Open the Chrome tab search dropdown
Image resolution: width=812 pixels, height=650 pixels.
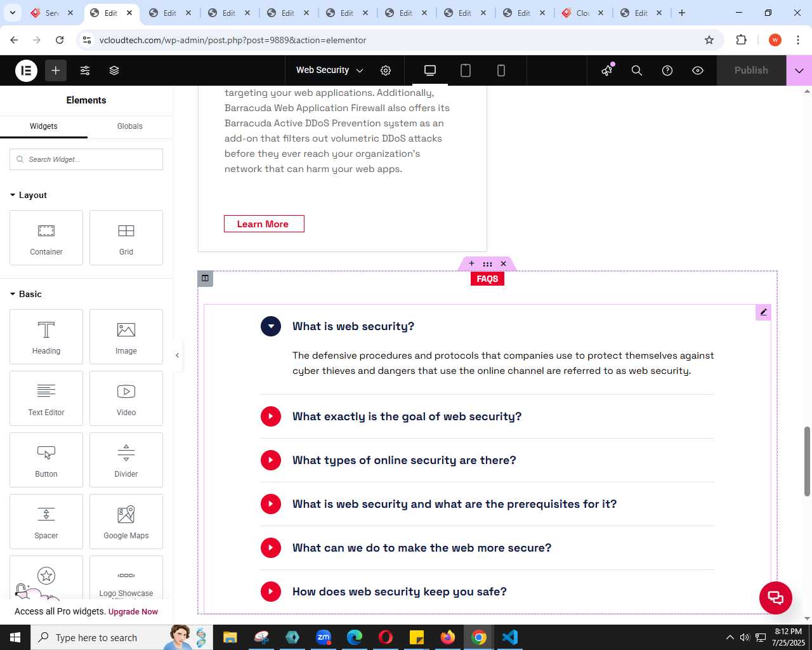13,13
